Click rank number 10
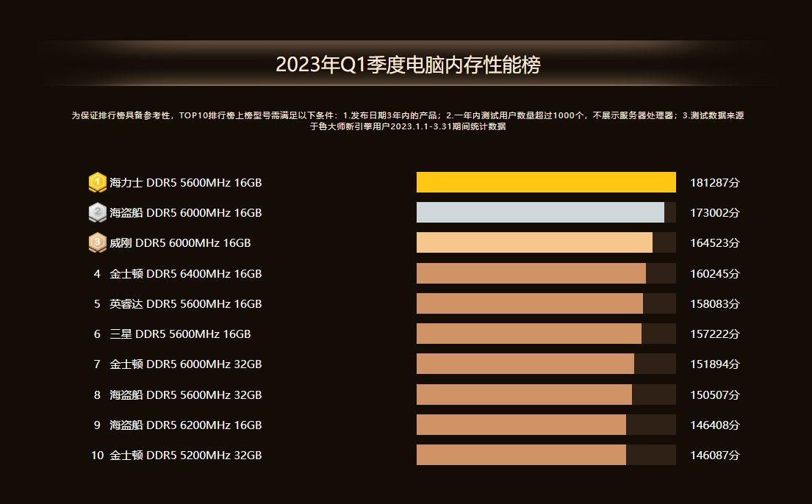 pos(97,455)
